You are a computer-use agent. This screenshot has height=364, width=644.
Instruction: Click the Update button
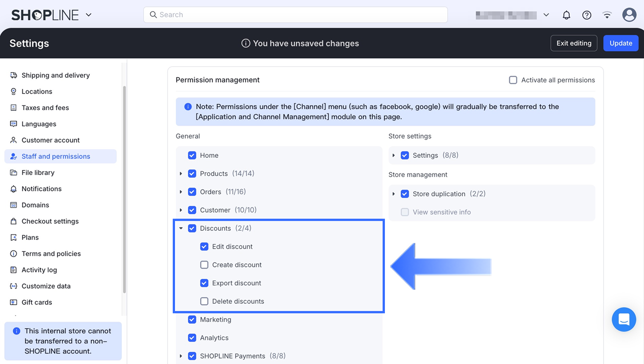[x=621, y=43]
